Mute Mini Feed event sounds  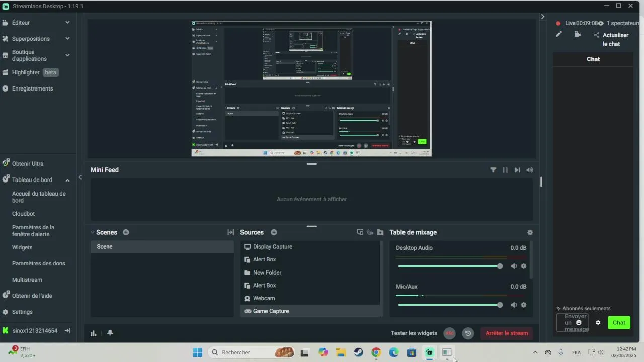coord(529,170)
